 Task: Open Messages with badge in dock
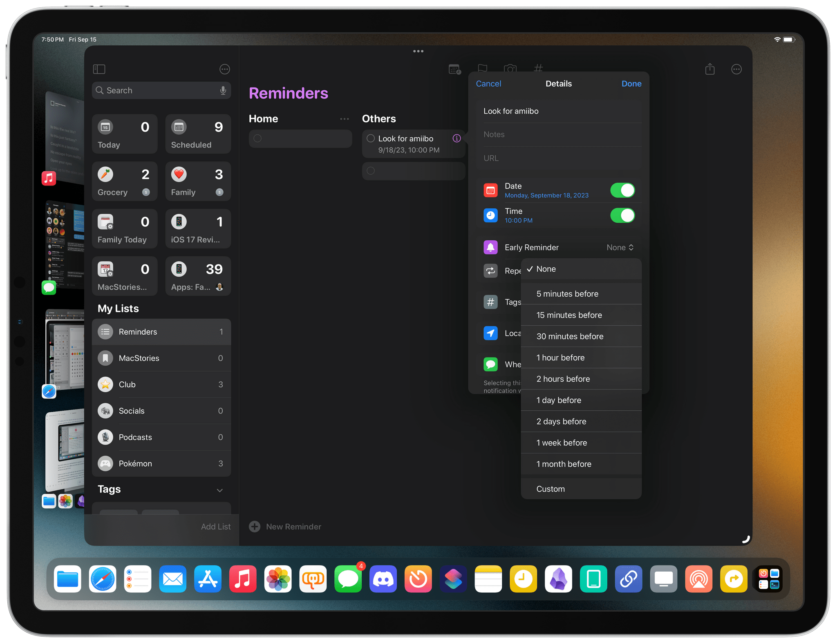[348, 579]
